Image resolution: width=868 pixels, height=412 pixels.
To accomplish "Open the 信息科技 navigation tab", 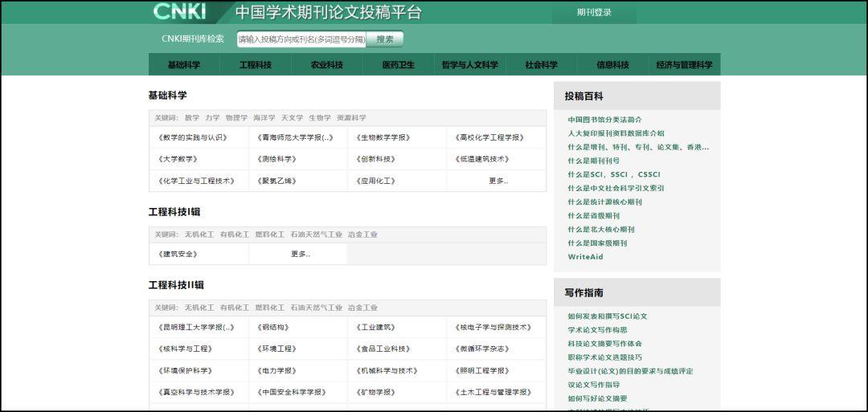I will tap(612, 65).
